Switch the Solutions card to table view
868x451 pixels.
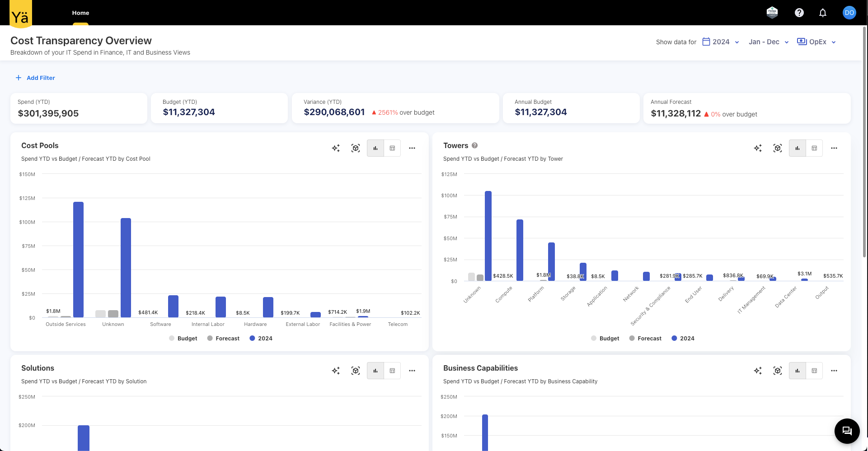392,370
